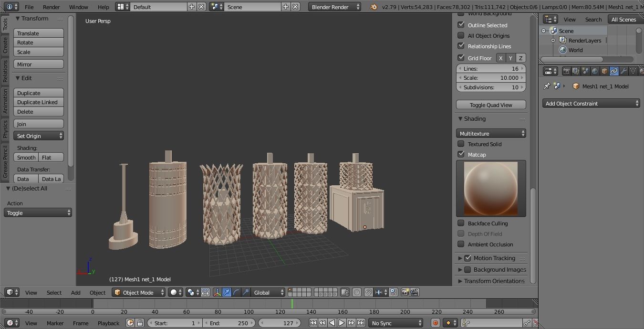Click the Mirror button
Image resolution: width=644 pixels, height=329 pixels.
point(39,64)
